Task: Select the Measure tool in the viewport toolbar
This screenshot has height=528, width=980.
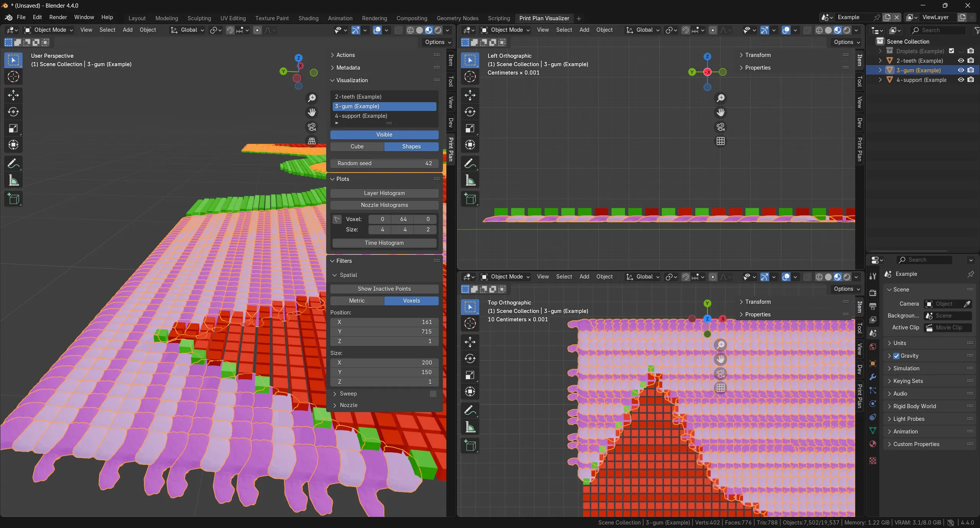Action: point(13,180)
